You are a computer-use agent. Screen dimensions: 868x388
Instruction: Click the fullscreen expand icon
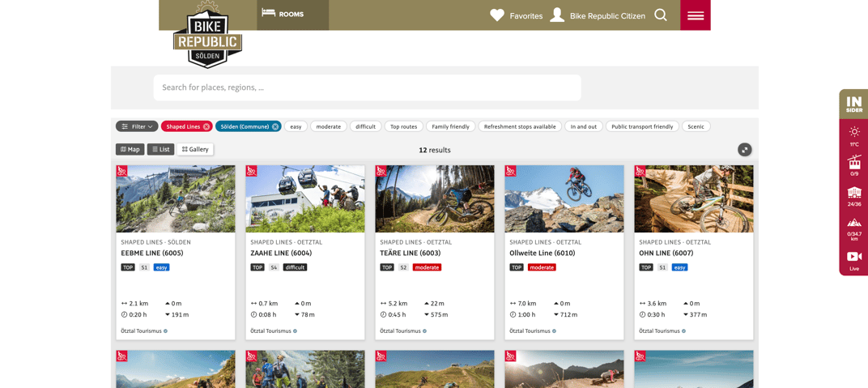[x=745, y=149]
